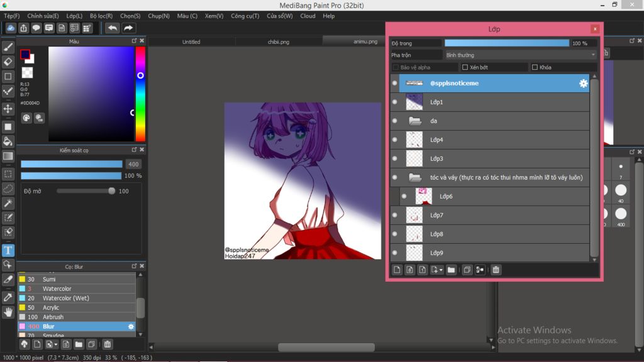This screenshot has width=644, height=362.
Task: Open the Bộ lọc(R) menu
Action: (101, 16)
